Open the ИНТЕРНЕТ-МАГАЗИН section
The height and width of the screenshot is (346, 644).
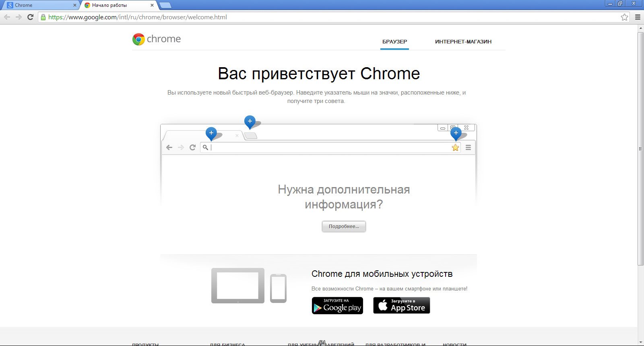pos(463,41)
